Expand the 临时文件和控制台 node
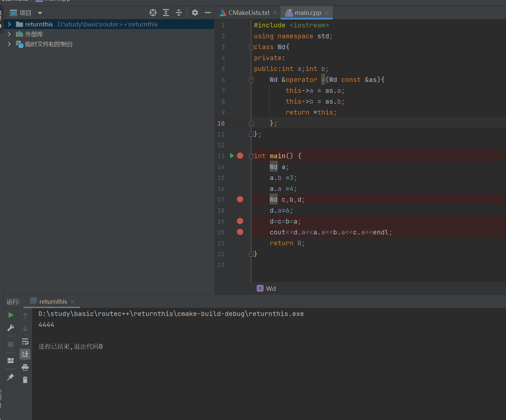The height and width of the screenshot is (420, 506). pos(9,44)
